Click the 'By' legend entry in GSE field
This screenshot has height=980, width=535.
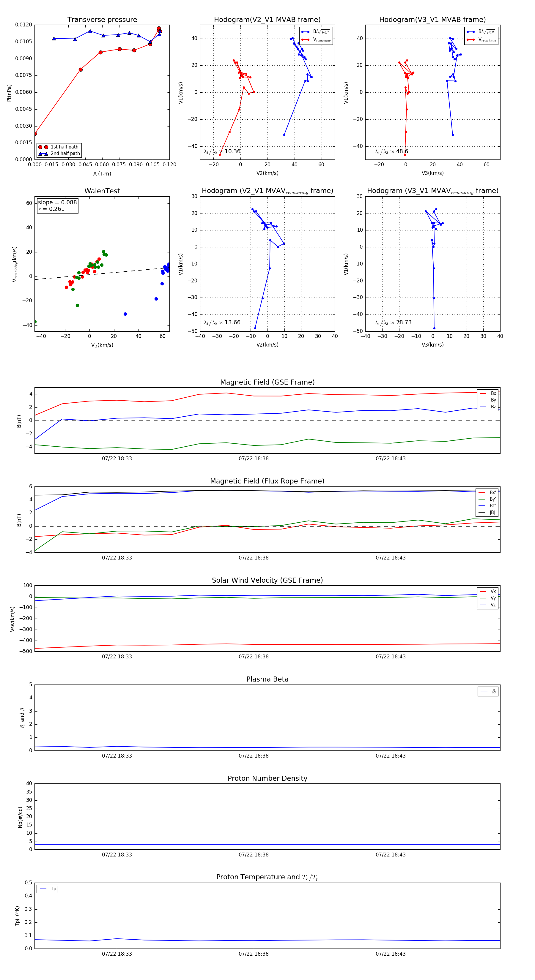488,400
